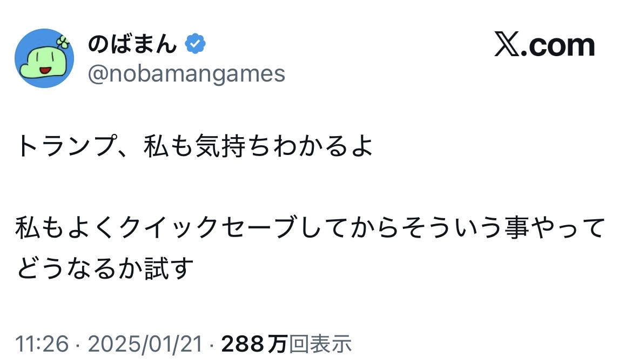This screenshot has height=364, width=632.
Task: Open the のばまん profile avatar
Action: (44, 58)
